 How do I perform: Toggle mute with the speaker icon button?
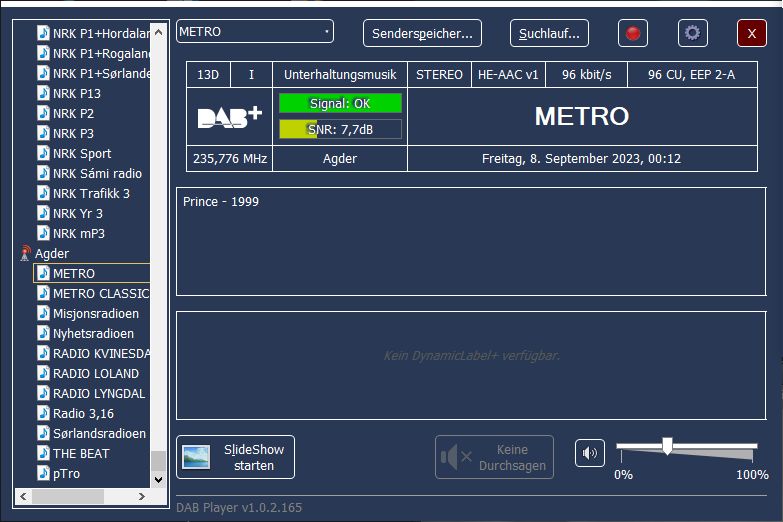tap(590, 453)
